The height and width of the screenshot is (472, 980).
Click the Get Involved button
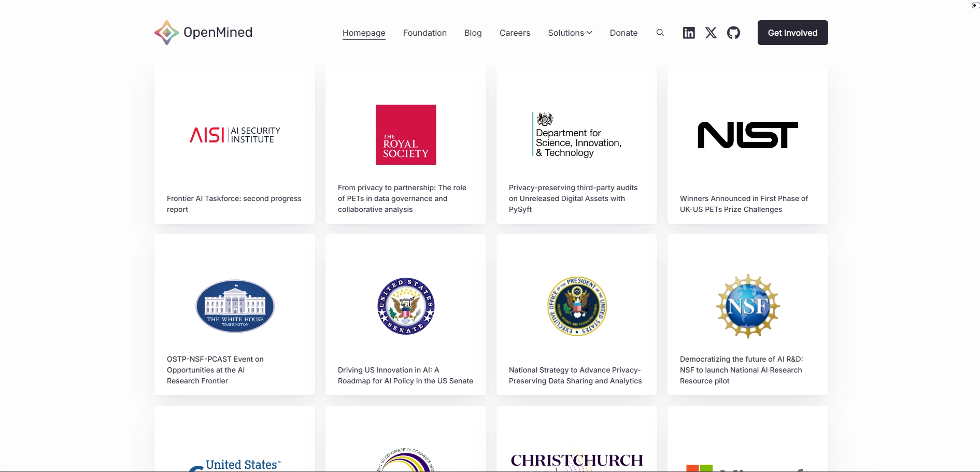792,33
